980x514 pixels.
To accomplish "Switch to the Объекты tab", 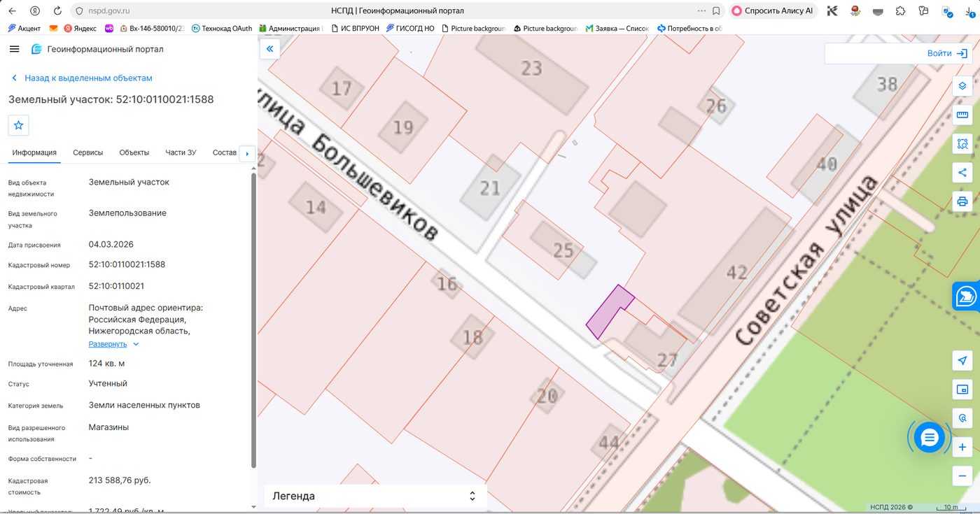I will pyautogui.click(x=134, y=152).
